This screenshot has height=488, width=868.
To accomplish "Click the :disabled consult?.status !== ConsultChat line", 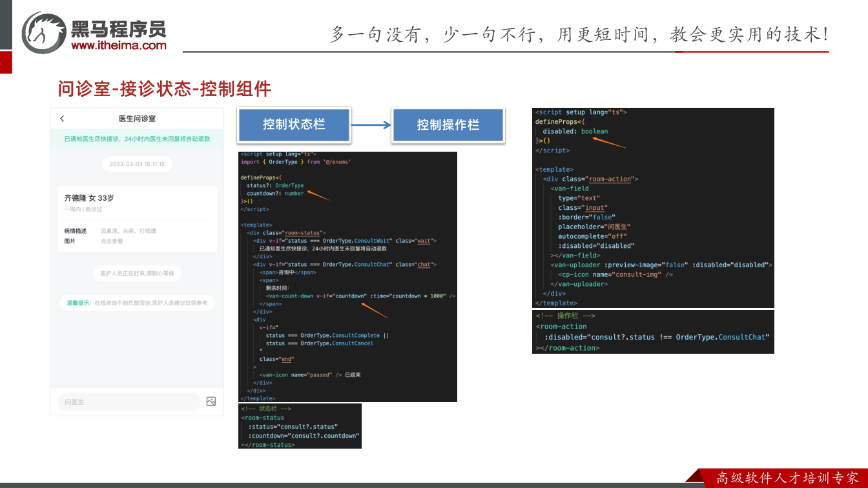I will point(657,337).
